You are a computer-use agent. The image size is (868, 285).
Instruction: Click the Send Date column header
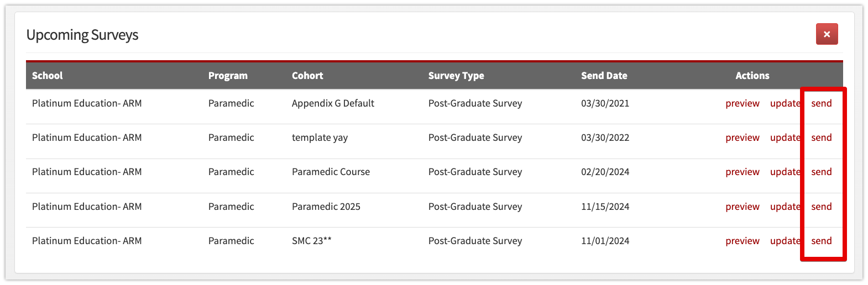click(x=604, y=76)
